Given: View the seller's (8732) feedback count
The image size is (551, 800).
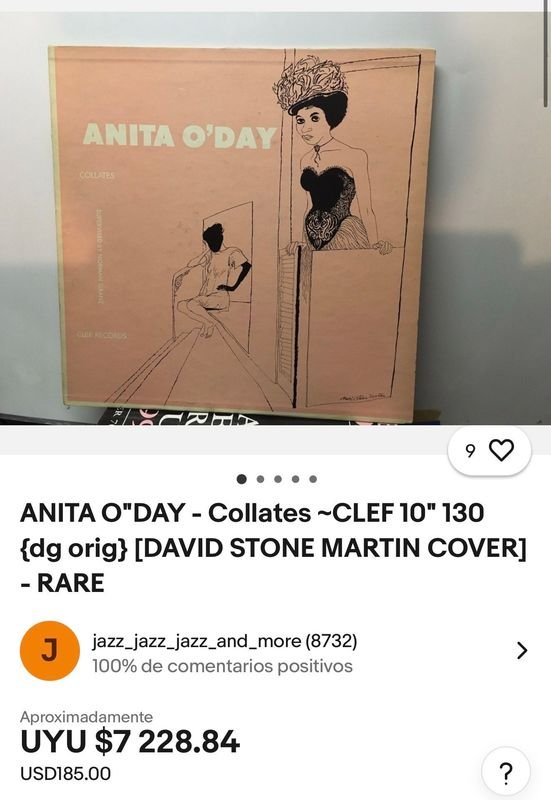Looking at the screenshot, I should click(x=331, y=641).
